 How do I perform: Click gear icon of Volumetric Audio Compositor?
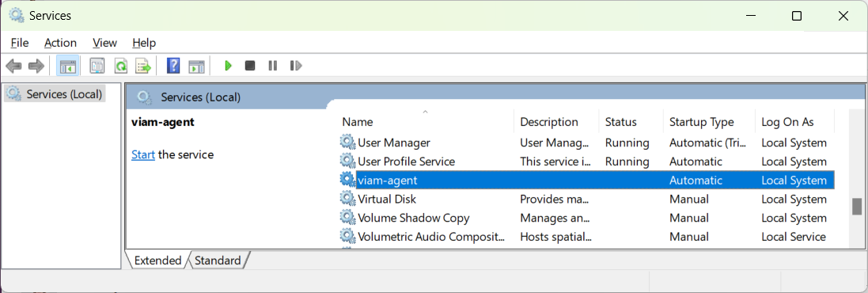[x=347, y=237]
